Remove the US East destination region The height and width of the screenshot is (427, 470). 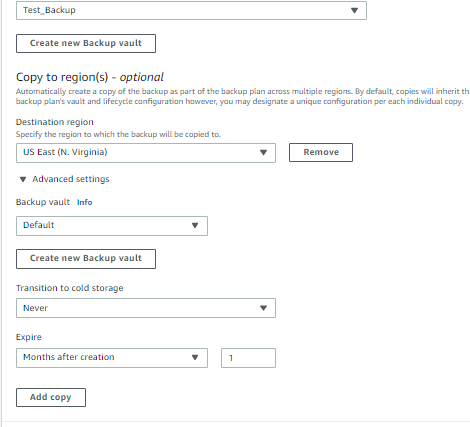pos(321,152)
